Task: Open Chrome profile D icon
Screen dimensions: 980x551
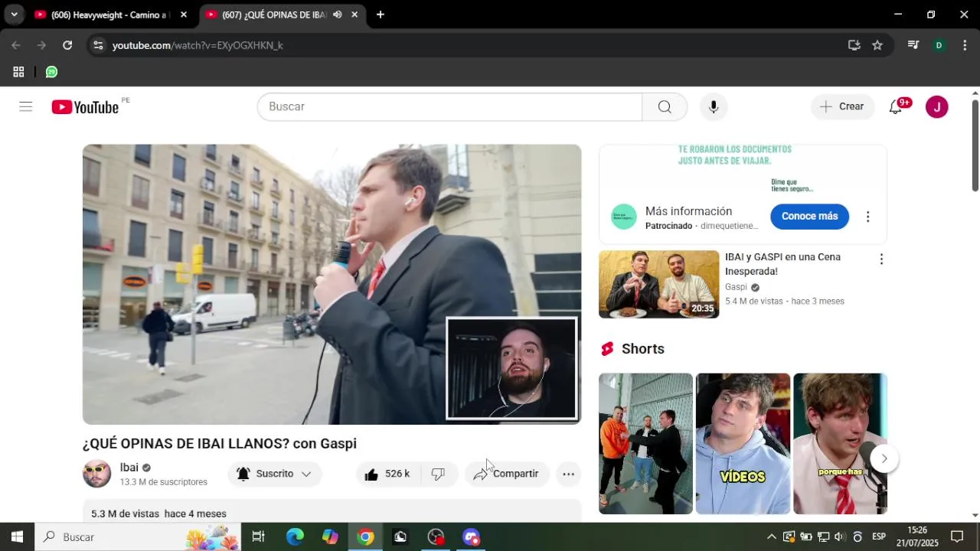Action: tap(939, 45)
